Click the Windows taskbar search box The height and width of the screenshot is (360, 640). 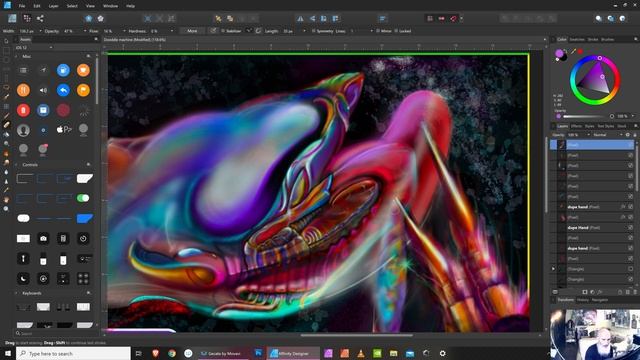pos(73,353)
